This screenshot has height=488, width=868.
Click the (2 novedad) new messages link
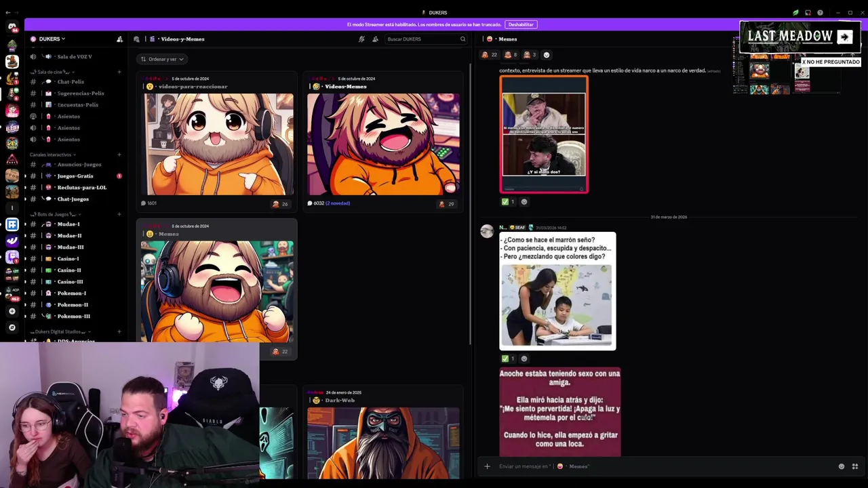click(x=338, y=203)
